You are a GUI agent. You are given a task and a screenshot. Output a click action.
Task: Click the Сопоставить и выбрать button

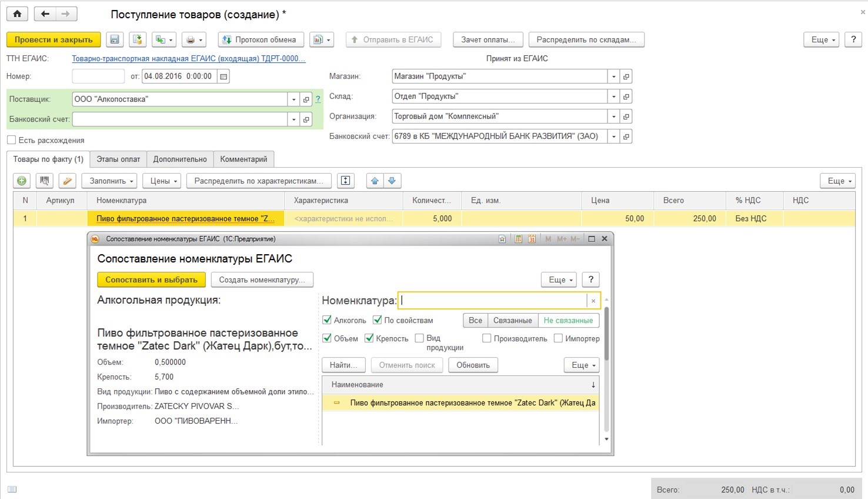point(151,280)
